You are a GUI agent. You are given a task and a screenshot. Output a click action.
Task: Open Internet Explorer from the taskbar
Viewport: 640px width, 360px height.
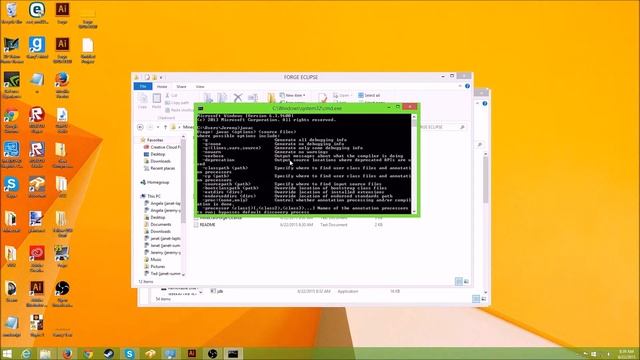click(25, 353)
